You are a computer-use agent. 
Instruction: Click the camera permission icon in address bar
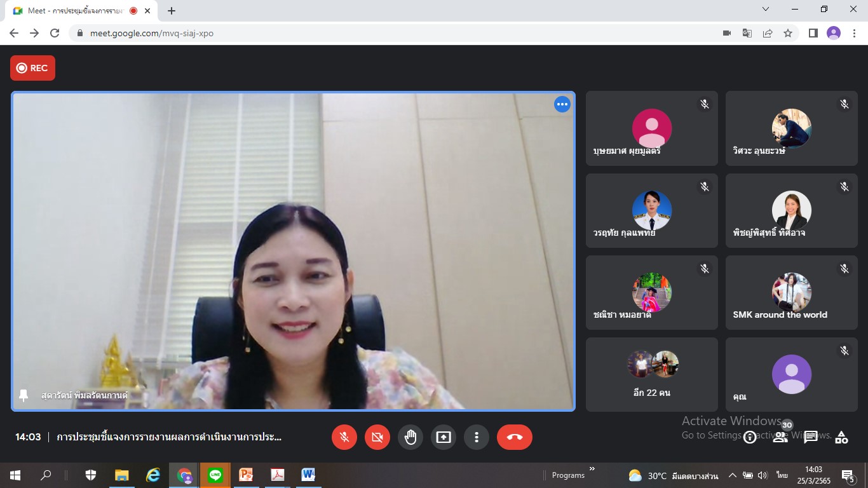727,33
